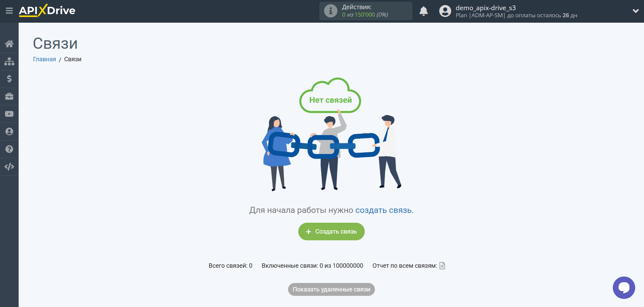
Task: Click the Показать удаленные связи button
Action: pyautogui.click(x=331, y=289)
